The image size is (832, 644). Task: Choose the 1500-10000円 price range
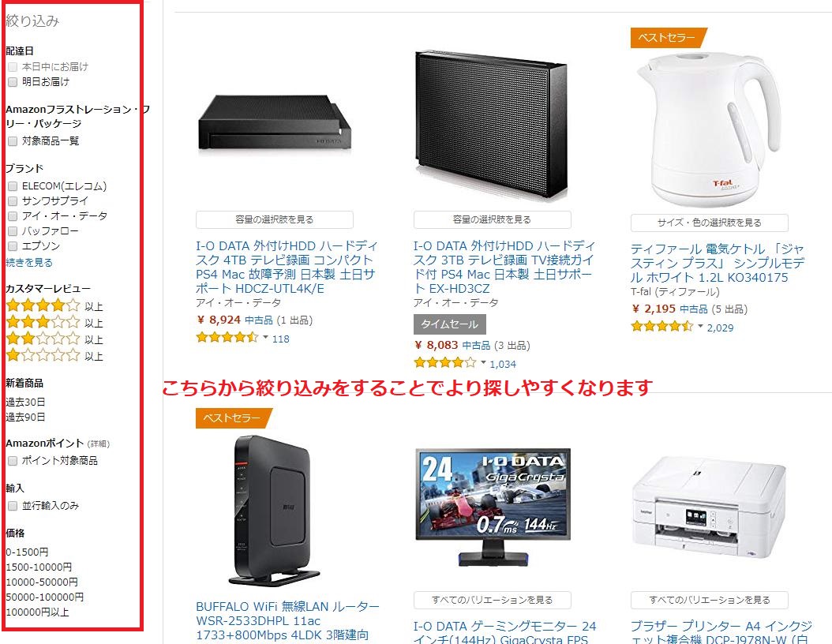pyautogui.click(x=39, y=567)
